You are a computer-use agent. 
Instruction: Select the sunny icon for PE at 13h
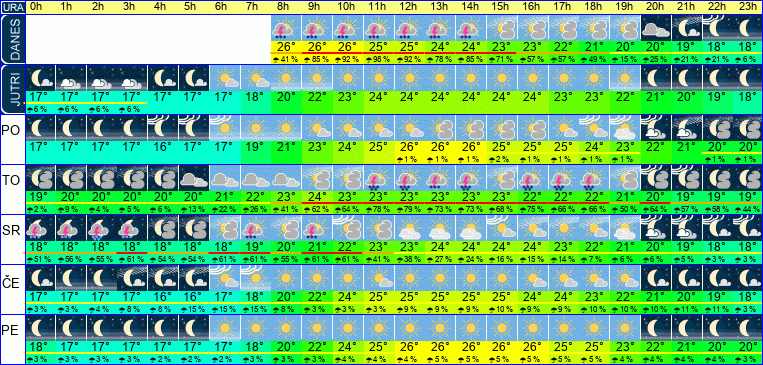coord(440,327)
